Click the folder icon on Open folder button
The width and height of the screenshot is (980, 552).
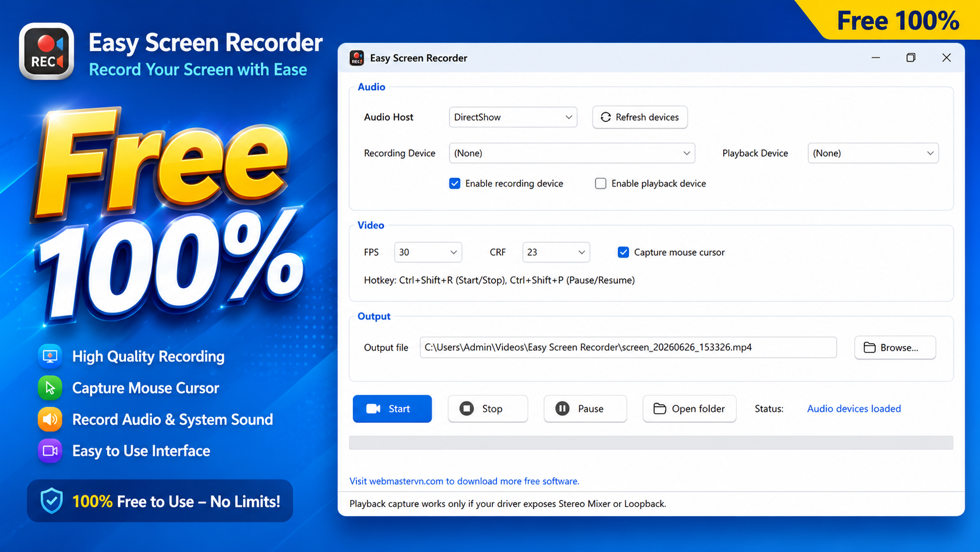point(660,408)
